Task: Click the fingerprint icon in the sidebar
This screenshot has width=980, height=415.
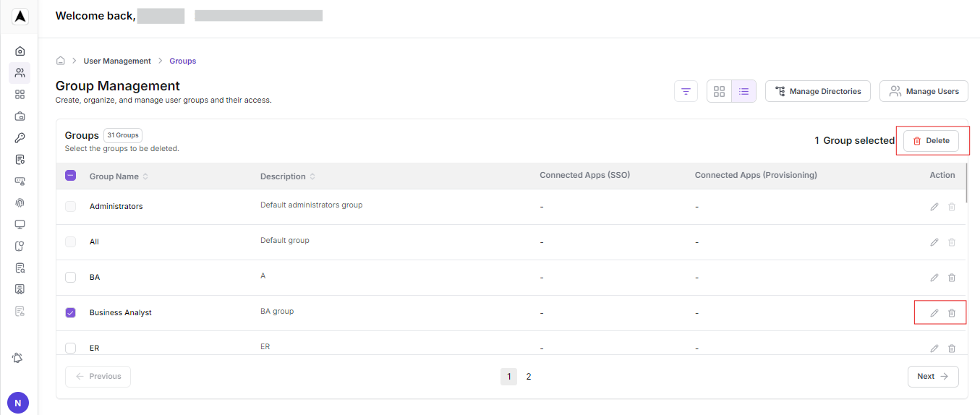Action: 20,202
